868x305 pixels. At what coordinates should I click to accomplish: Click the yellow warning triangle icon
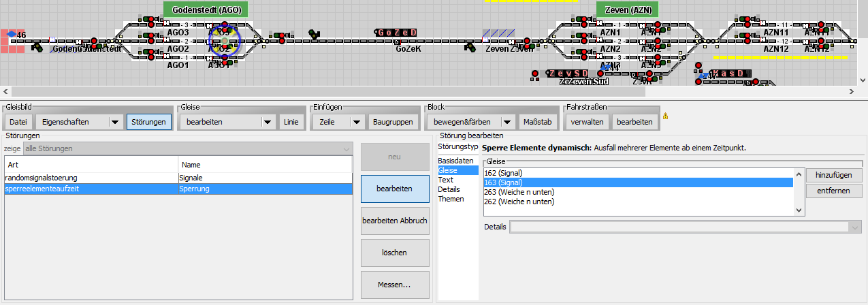coord(665,116)
